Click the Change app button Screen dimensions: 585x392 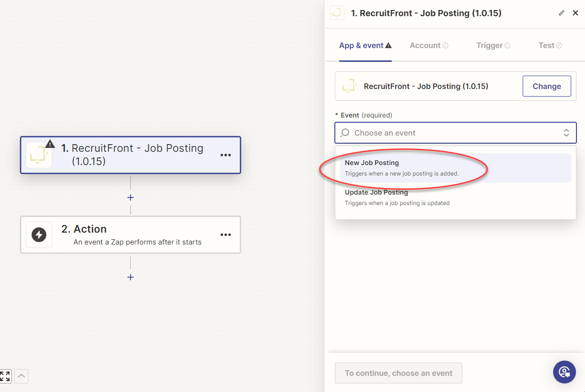(547, 86)
